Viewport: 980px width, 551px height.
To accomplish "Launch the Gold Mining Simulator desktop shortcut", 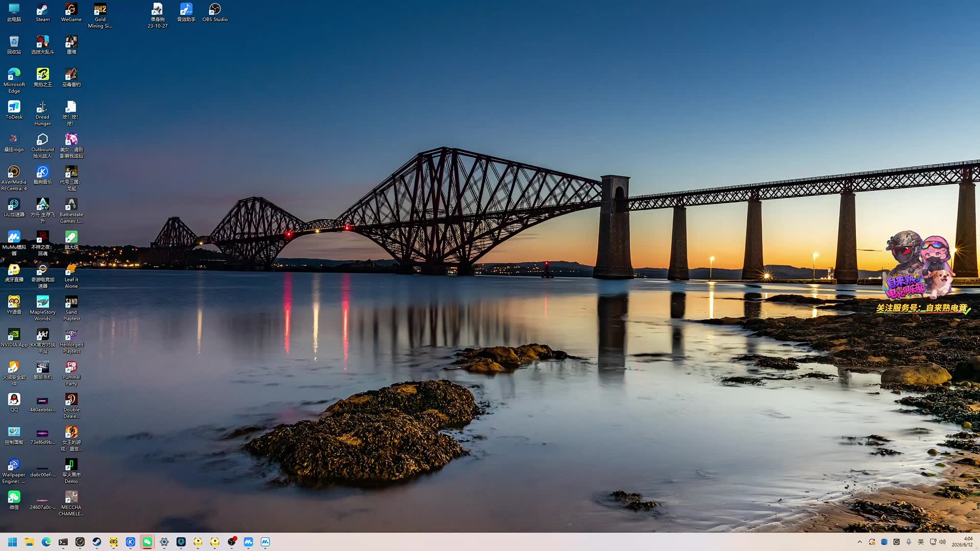I will click(100, 16).
